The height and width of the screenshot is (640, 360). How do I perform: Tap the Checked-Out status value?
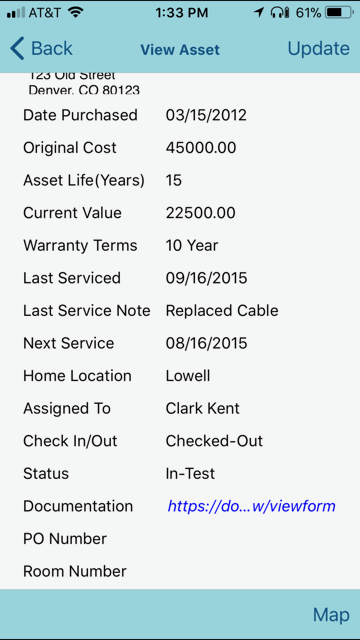click(214, 441)
